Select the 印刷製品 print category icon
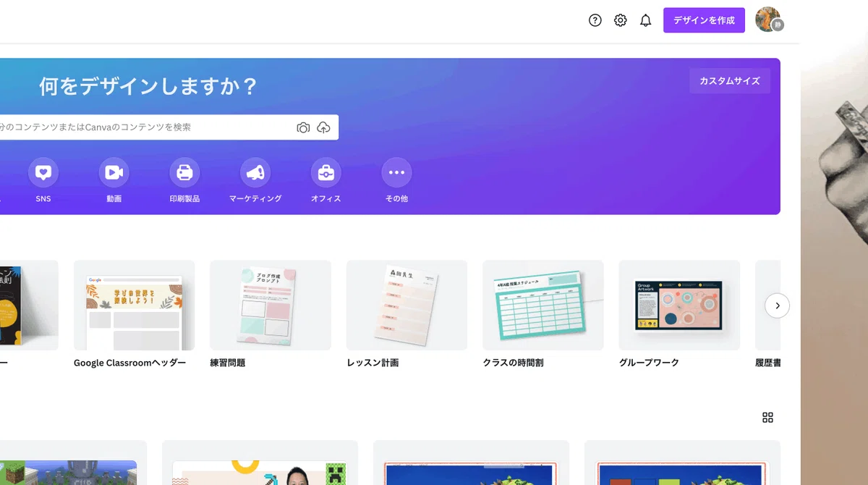The height and width of the screenshot is (485, 868). [x=184, y=172]
